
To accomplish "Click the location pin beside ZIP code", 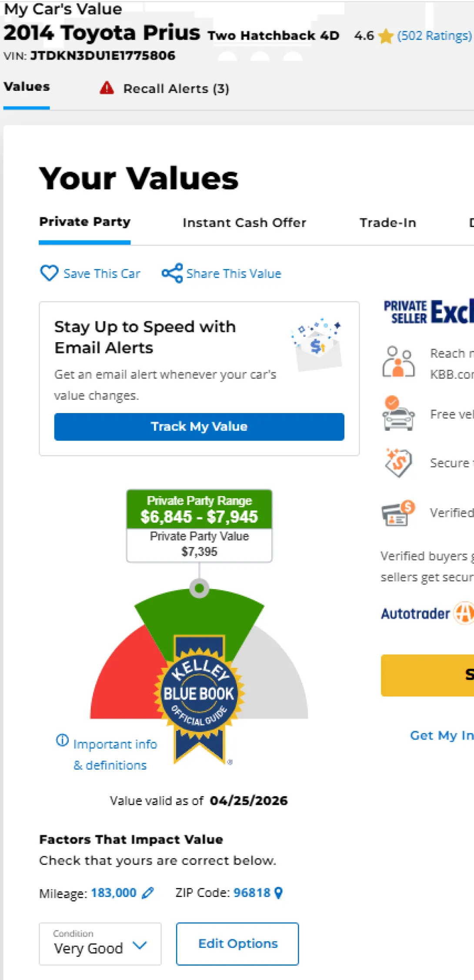I will (x=279, y=893).
